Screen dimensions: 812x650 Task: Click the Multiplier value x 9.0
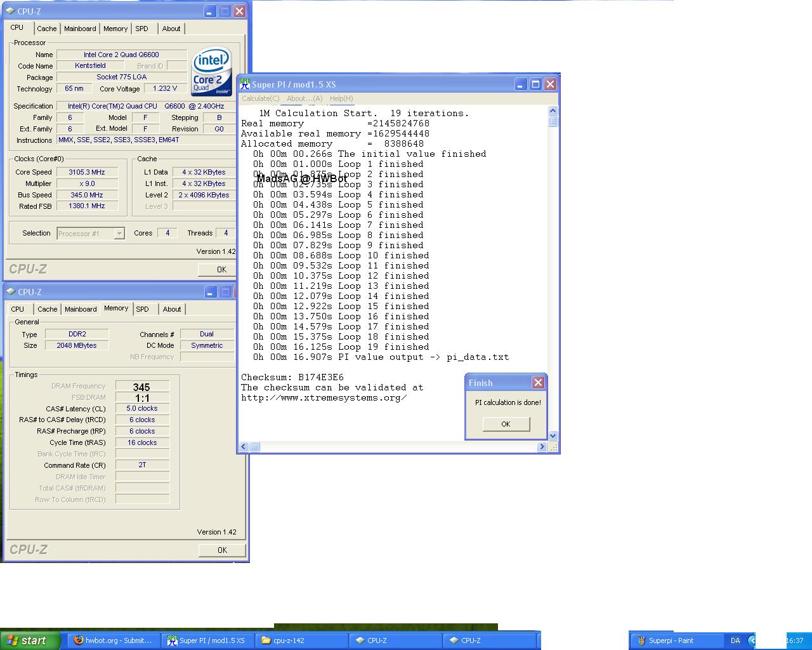point(88,183)
